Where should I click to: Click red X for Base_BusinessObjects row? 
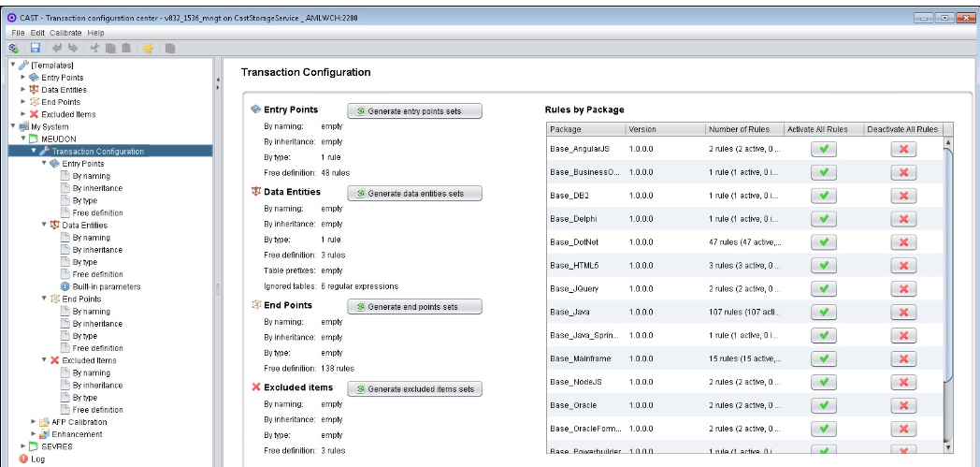[903, 172]
